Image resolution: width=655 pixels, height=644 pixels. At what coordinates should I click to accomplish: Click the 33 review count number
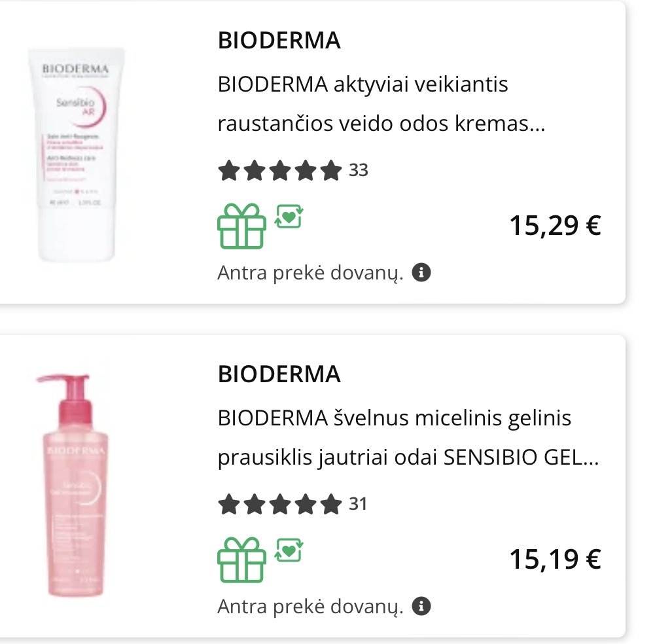click(x=359, y=171)
